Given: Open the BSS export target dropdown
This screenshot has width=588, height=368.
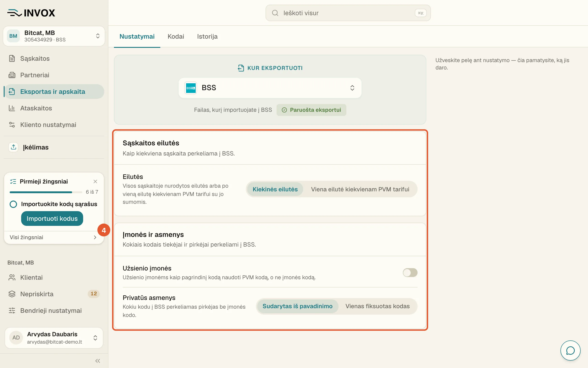Looking at the screenshot, I should [270, 88].
